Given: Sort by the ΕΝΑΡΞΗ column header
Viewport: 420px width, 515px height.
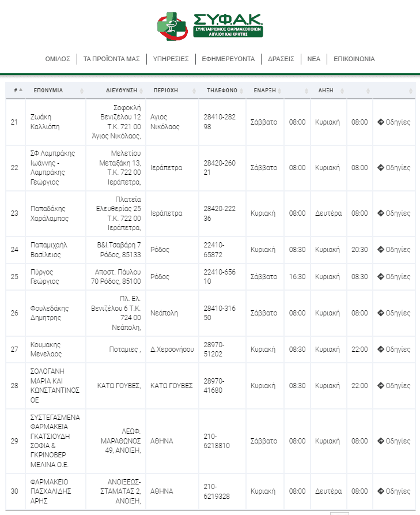Looking at the screenshot, I should (265, 91).
